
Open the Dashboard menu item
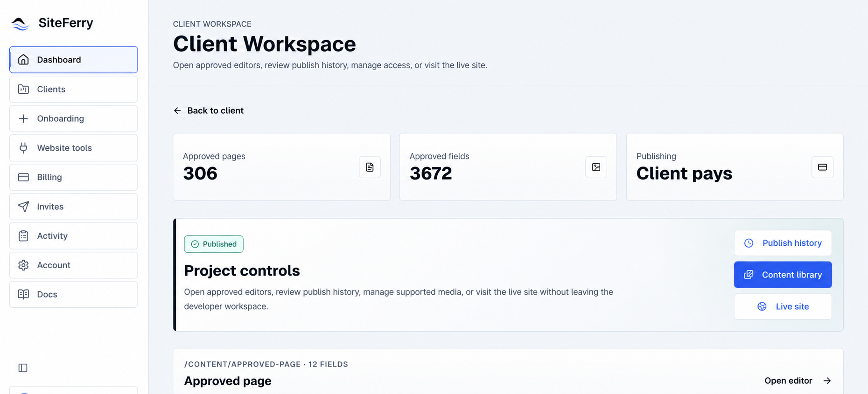pos(74,60)
